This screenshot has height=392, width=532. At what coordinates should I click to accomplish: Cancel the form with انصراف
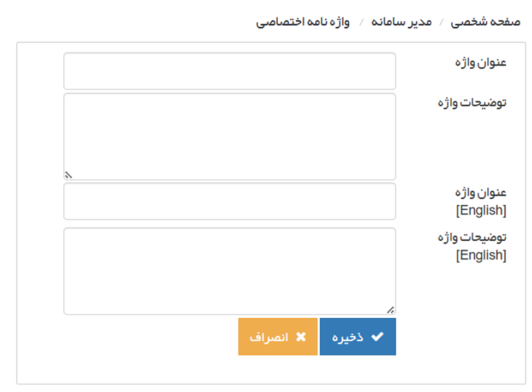click(278, 337)
